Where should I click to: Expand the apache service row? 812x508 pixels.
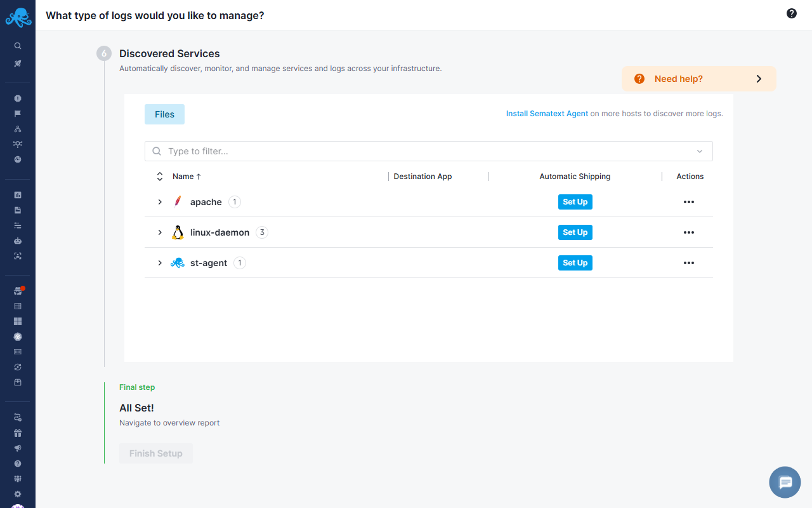click(160, 202)
